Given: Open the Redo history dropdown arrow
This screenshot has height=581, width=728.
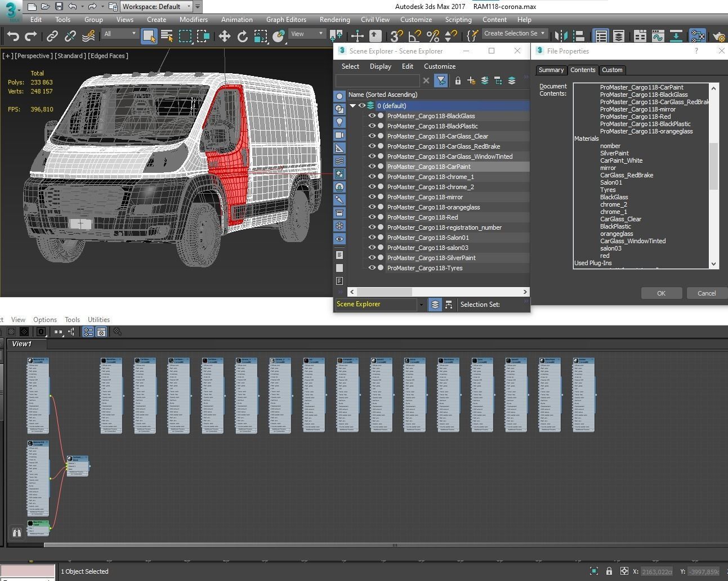Looking at the screenshot, I should point(102,7).
